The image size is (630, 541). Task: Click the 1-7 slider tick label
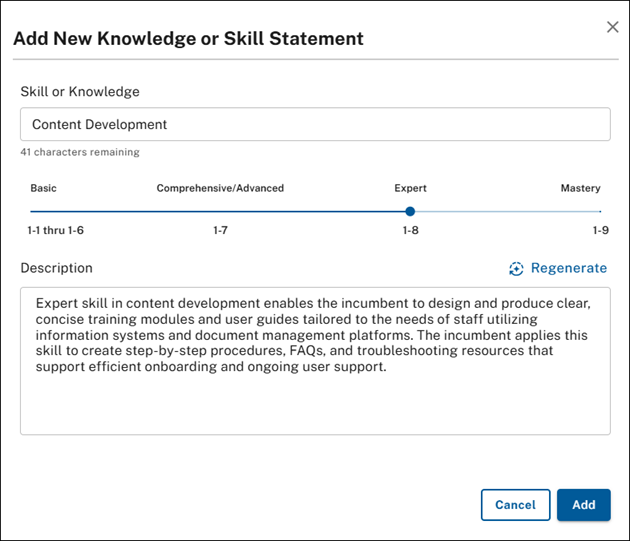click(x=220, y=230)
